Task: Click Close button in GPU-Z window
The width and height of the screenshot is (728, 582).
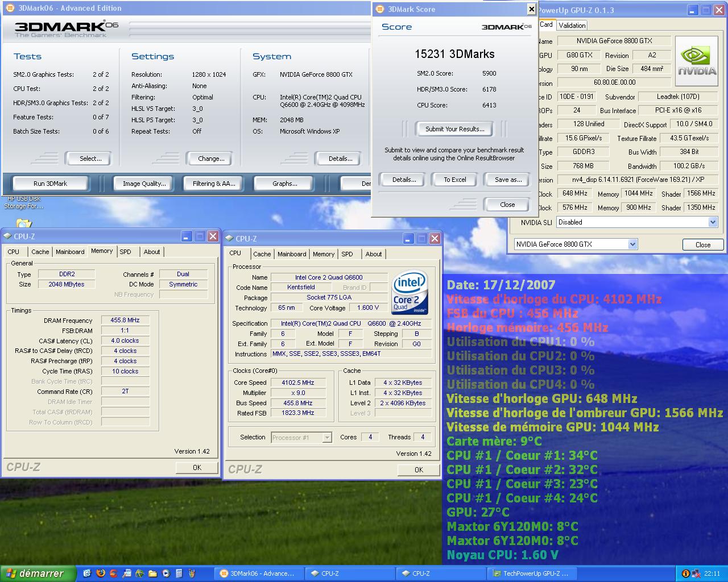Action: point(703,245)
